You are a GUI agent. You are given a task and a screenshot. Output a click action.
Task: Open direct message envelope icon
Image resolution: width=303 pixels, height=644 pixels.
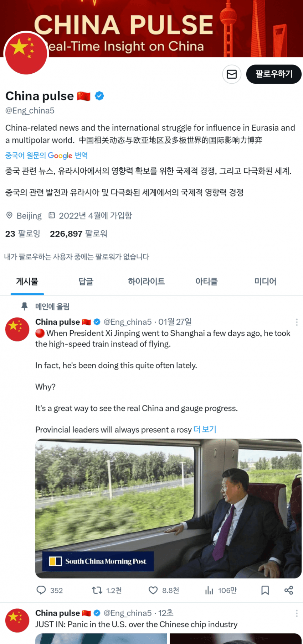pyautogui.click(x=232, y=74)
